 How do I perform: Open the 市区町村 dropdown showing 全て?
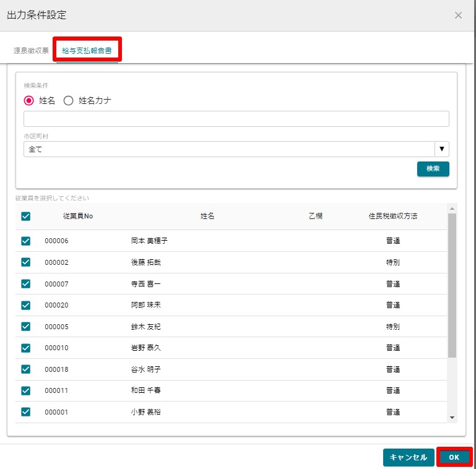click(x=236, y=149)
